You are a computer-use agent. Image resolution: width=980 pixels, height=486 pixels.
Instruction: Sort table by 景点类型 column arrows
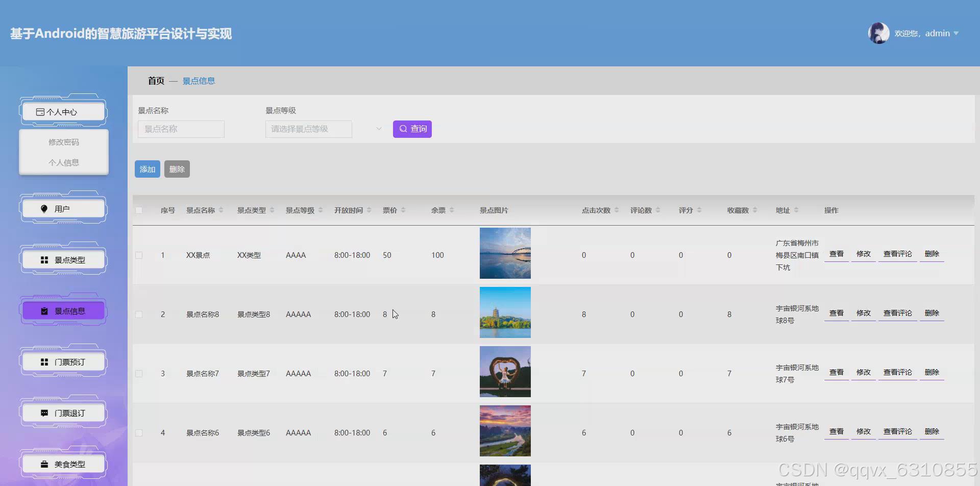(272, 210)
